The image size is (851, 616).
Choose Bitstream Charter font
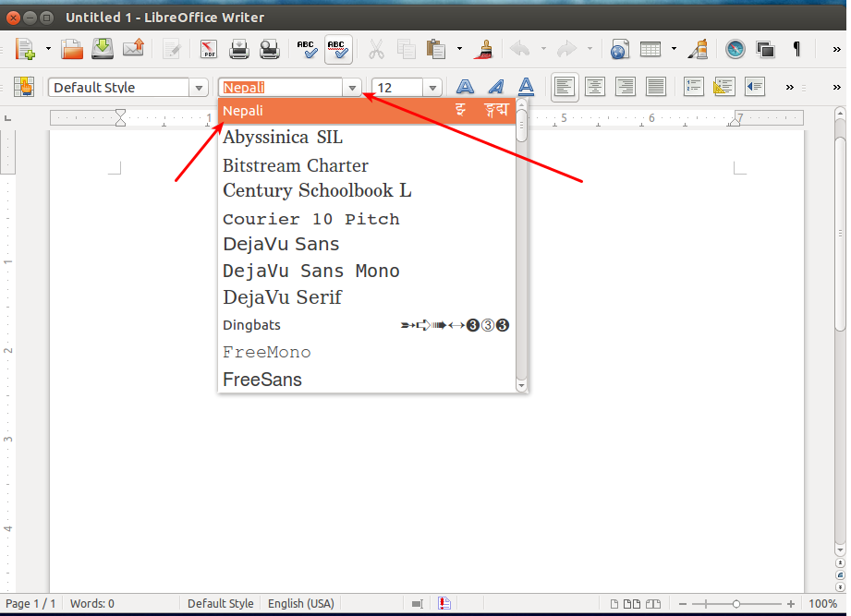tap(367, 164)
